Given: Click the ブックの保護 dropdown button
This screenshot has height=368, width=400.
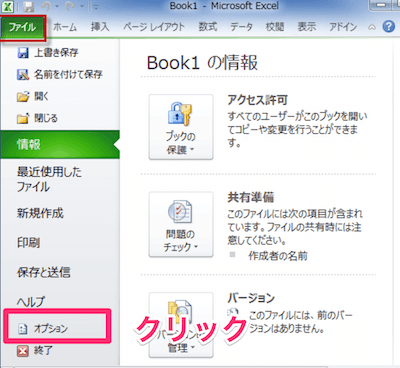Looking at the screenshot, I should [181, 127].
